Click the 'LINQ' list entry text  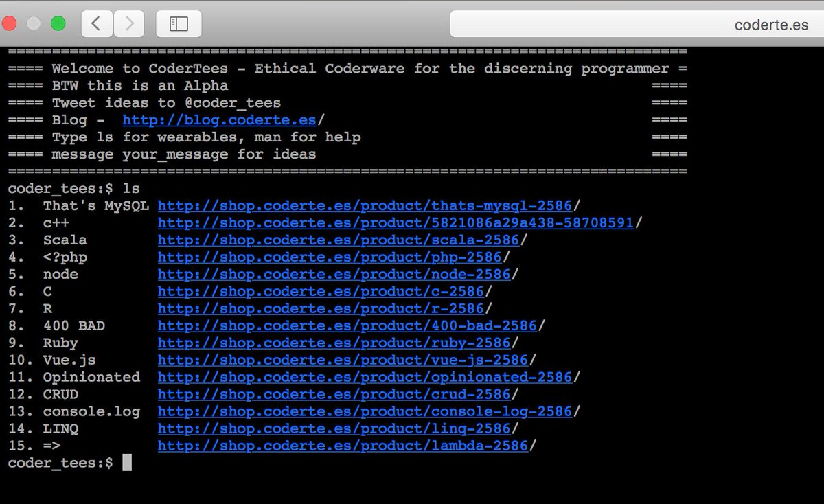tap(60, 429)
